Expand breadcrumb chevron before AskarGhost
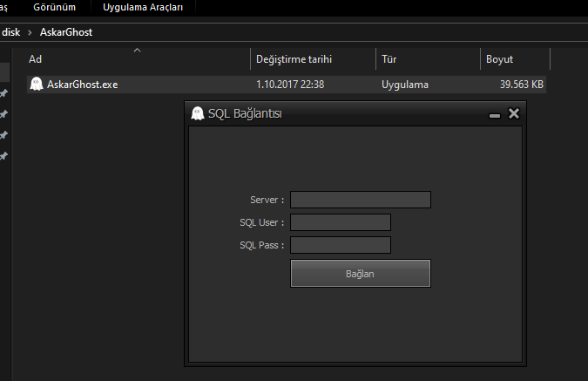The height and width of the screenshot is (381, 588). (30, 32)
